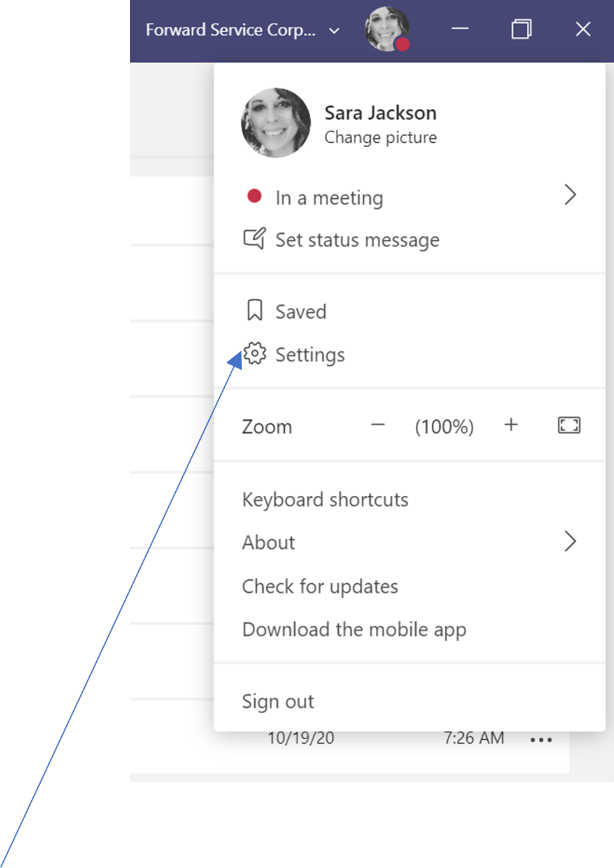Click Sara Jackson's profile photo
The width and height of the screenshot is (614, 868).
(x=276, y=122)
